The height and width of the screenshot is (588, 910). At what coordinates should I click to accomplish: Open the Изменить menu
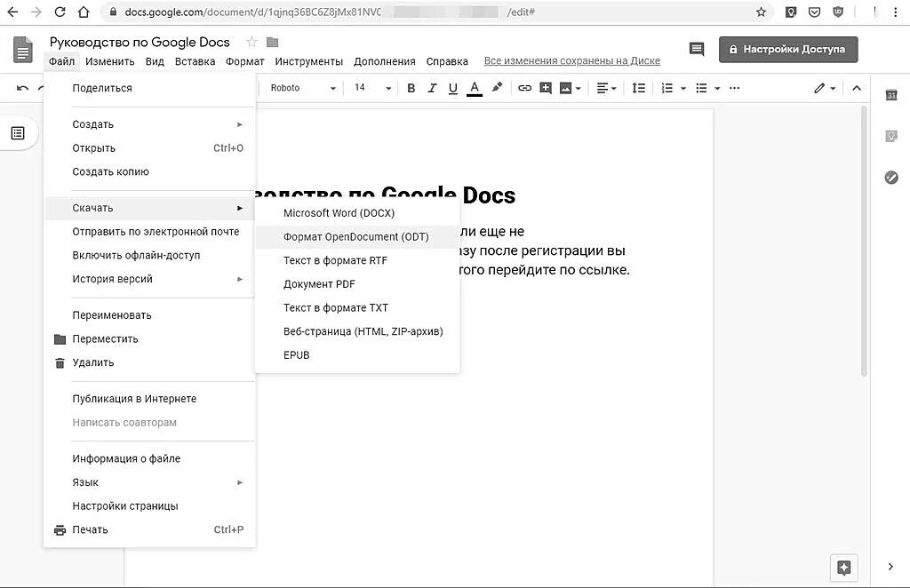click(x=109, y=61)
